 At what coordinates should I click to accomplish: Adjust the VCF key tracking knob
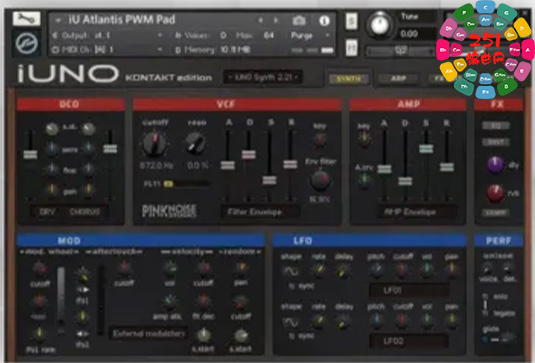(x=319, y=139)
